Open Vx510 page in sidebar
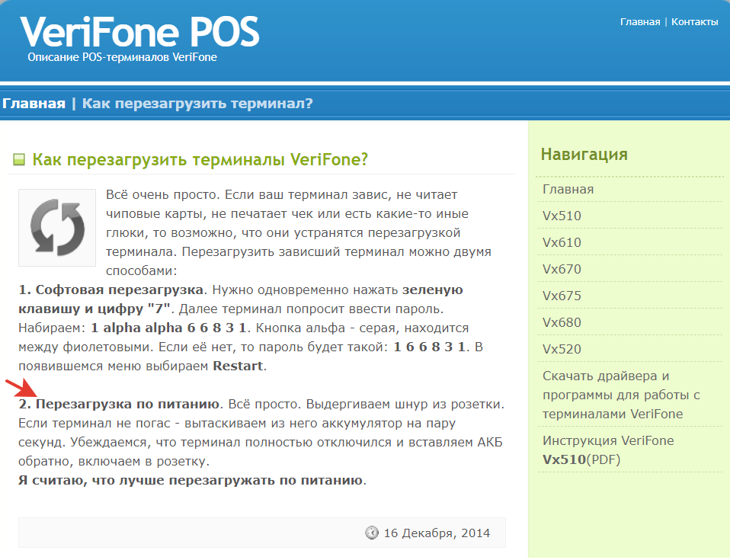 pyautogui.click(x=562, y=216)
